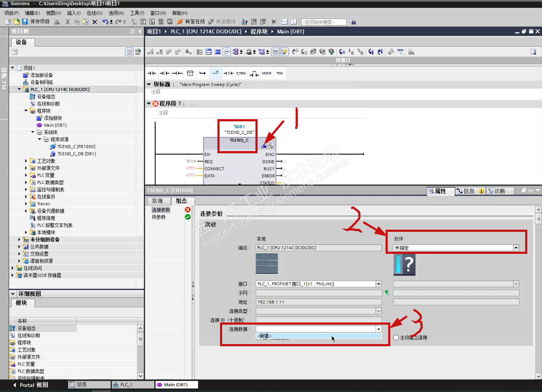The image size is (542, 392).
Task: Click the Undo arrow icon
Action: [105, 22]
